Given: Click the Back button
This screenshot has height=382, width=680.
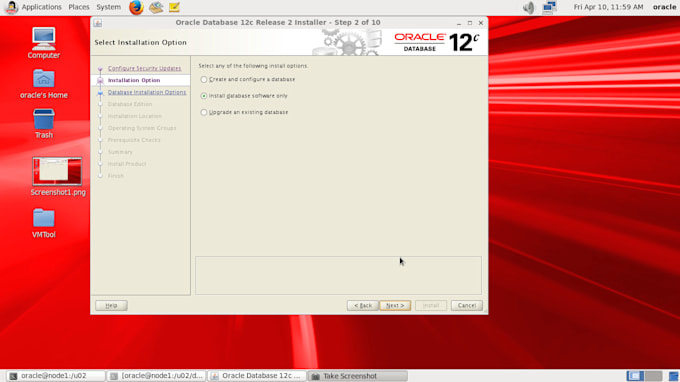Looking at the screenshot, I should coord(363,305).
